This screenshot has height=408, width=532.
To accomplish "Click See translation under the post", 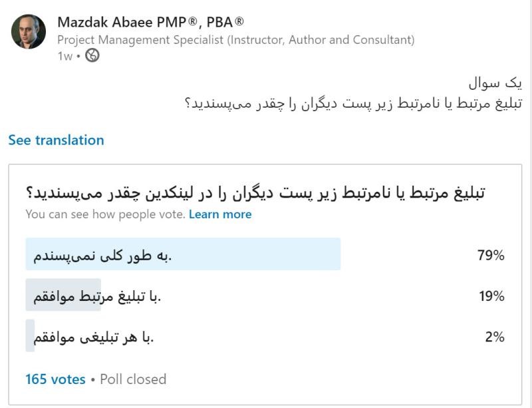I will pos(57,140).
